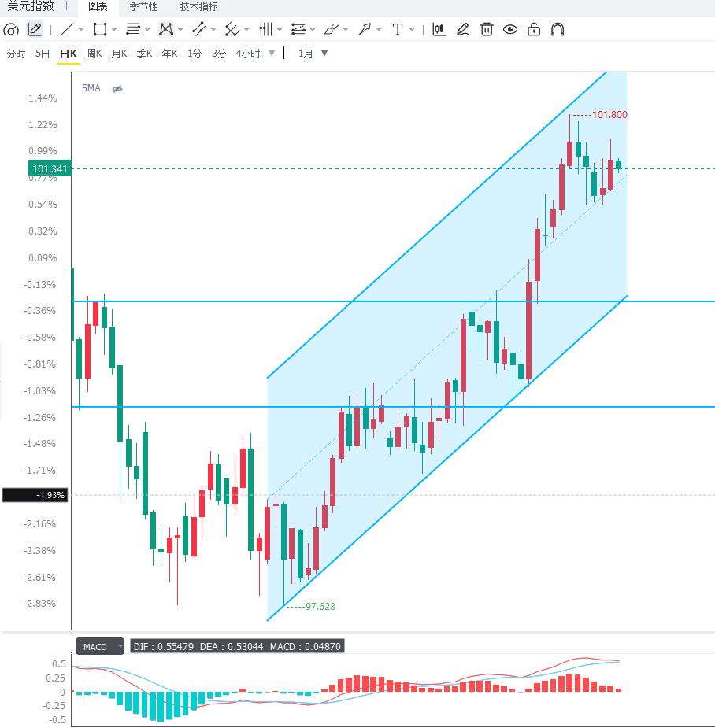The image size is (715, 728).
Task: Select the pattern drawing tool
Action: pos(166,30)
